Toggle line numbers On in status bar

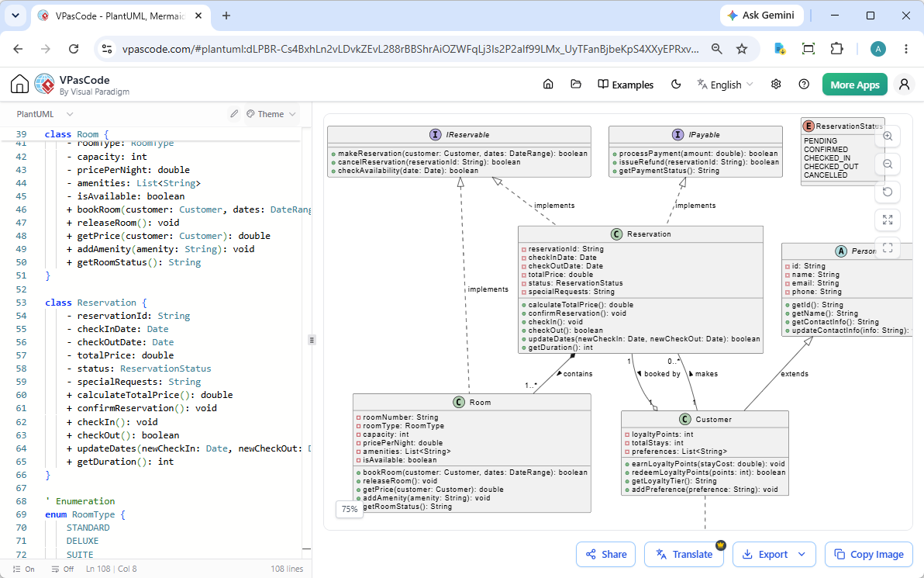pyautogui.click(x=23, y=569)
